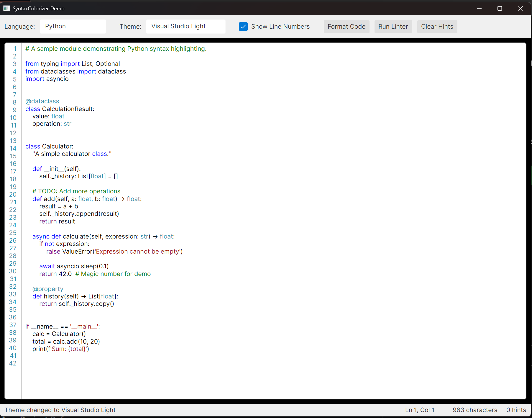Click the SyntaxColorizer app icon in title bar
Image resolution: width=532 pixels, height=418 pixels.
pos(6,8)
